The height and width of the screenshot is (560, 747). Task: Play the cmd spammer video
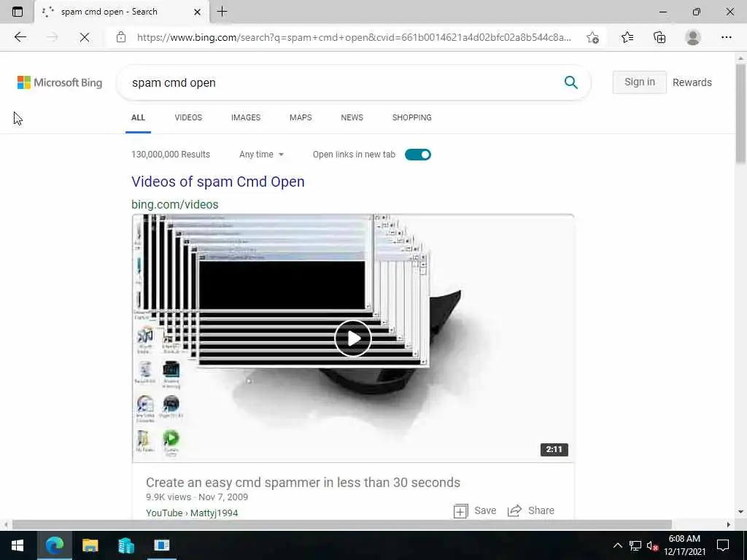352,338
